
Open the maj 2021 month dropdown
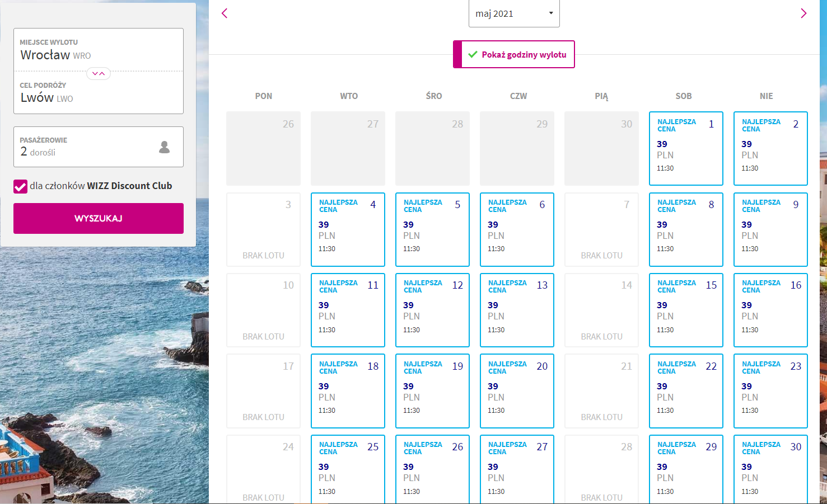coord(514,13)
